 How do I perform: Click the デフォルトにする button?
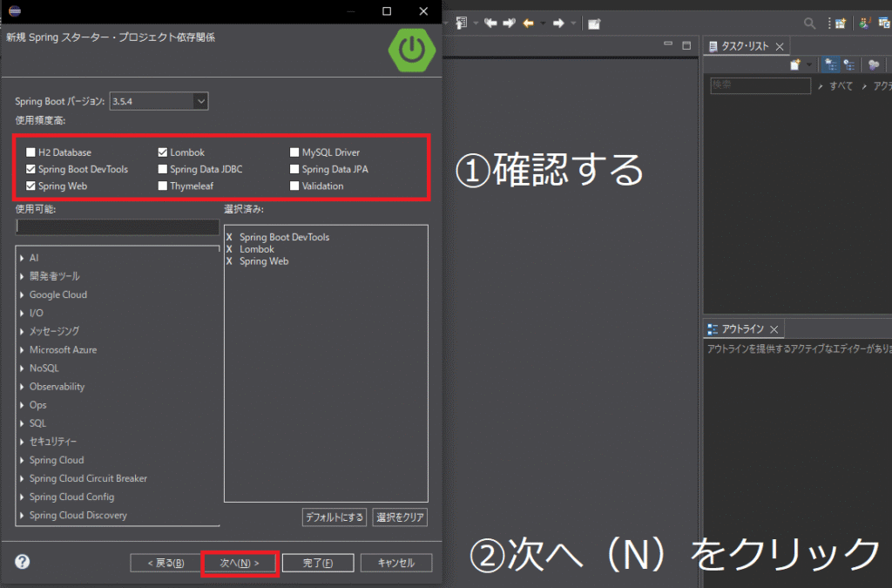pyautogui.click(x=334, y=517)
